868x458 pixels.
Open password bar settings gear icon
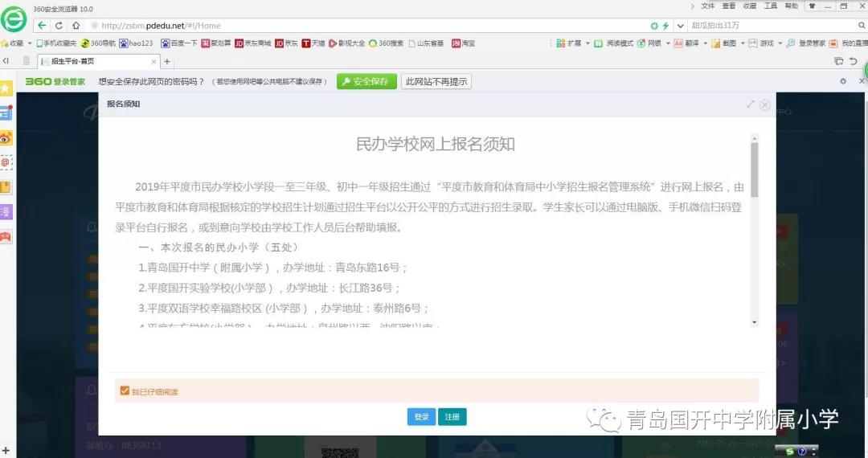pos(842,81)
